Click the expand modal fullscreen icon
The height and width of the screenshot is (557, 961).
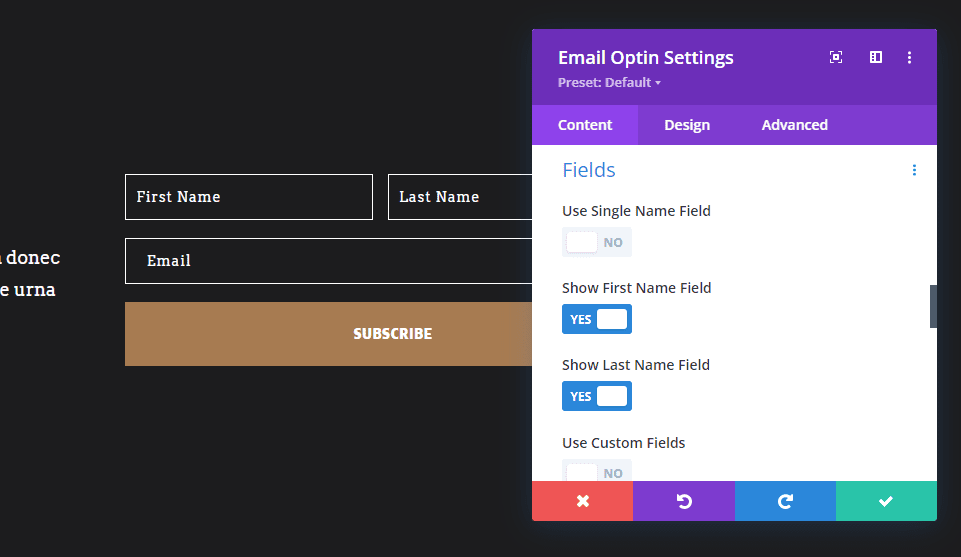836,58
